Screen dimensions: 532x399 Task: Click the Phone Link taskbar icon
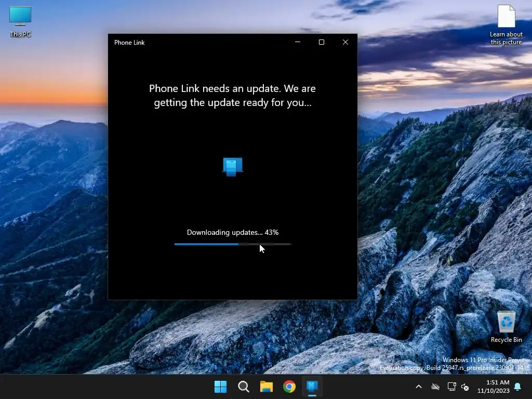(312, 387)
